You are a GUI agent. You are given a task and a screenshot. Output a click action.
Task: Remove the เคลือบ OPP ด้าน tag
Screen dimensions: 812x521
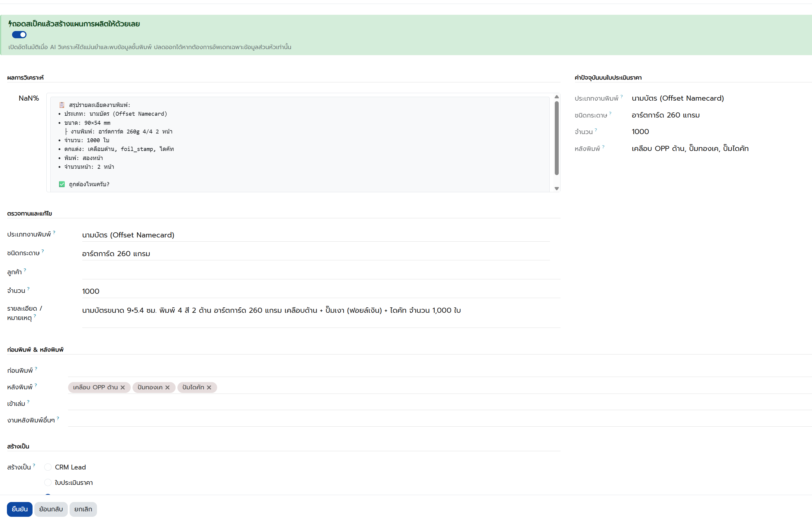(x=123, y=388)
